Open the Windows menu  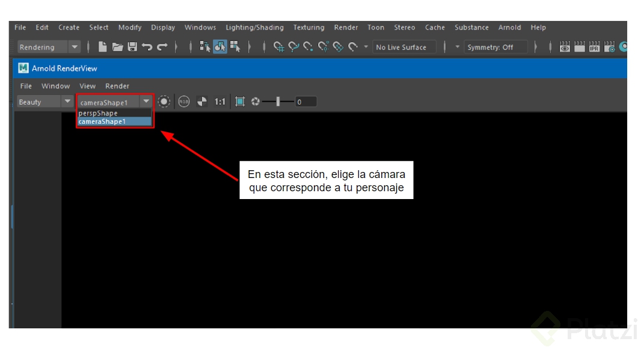200,28
